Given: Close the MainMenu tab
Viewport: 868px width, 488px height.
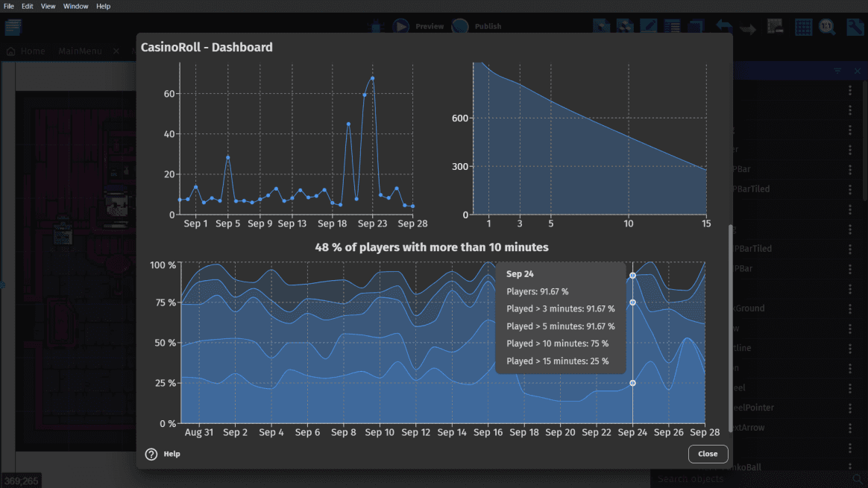Looking at the screenshot, I should [116, 51].
